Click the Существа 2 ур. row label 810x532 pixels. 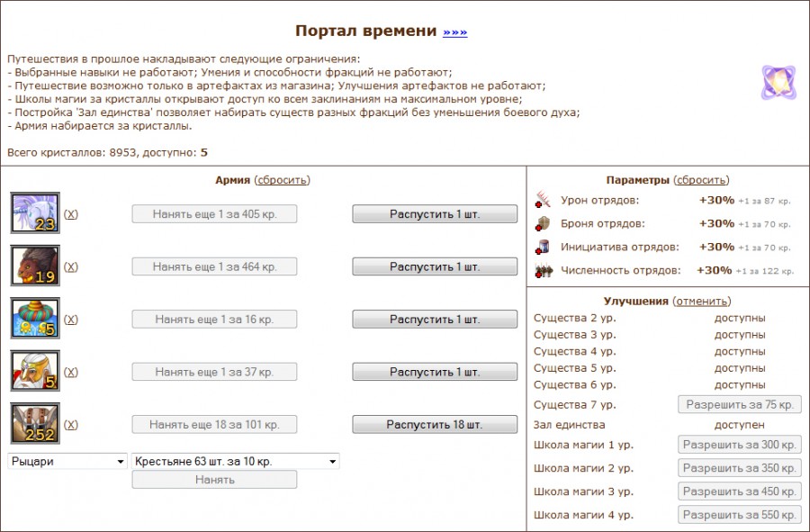coord(575,318)
